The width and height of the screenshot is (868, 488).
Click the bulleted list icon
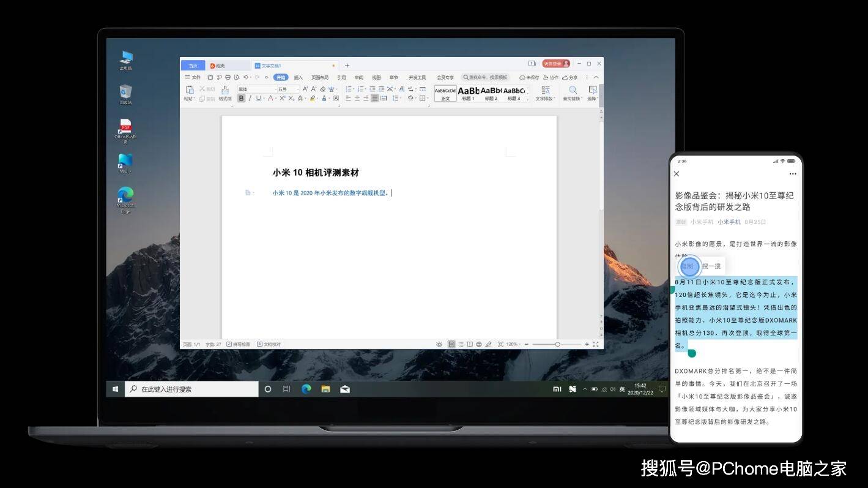coord(348,89)
